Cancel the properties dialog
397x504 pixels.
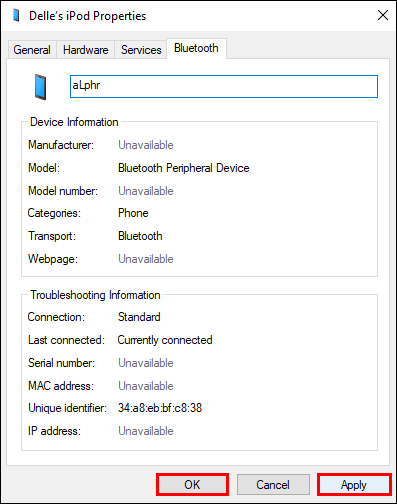[273, 484]
